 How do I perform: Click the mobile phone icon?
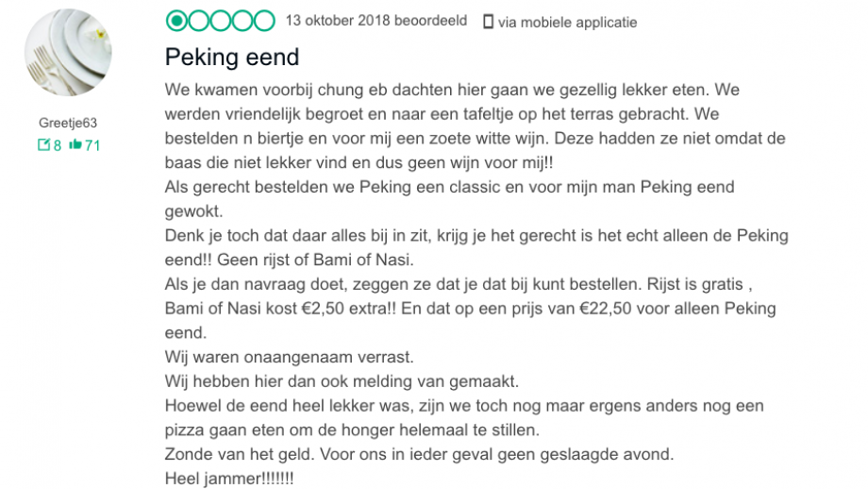(x=488, y=22)
